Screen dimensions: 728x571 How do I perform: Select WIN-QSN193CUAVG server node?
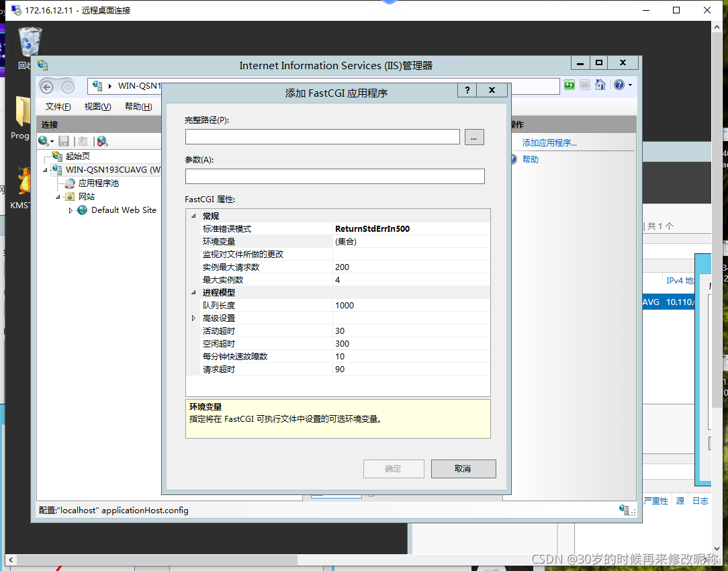[113, 170]
